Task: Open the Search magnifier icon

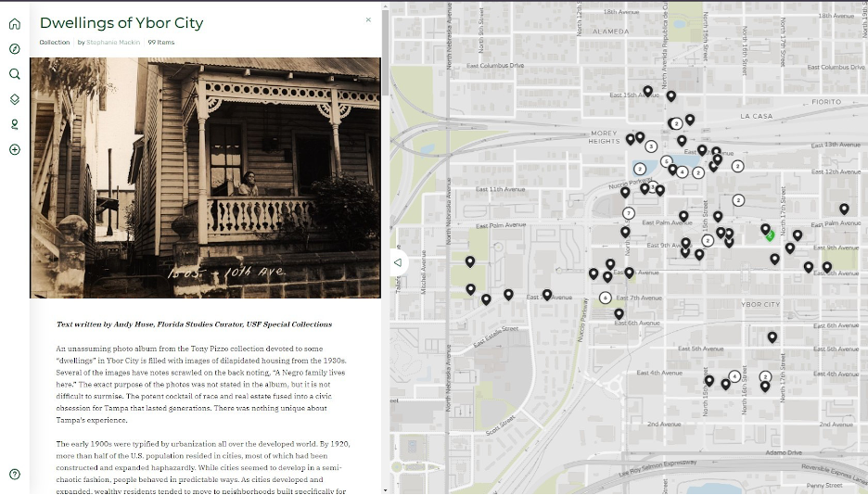Action: coord(15,74)
